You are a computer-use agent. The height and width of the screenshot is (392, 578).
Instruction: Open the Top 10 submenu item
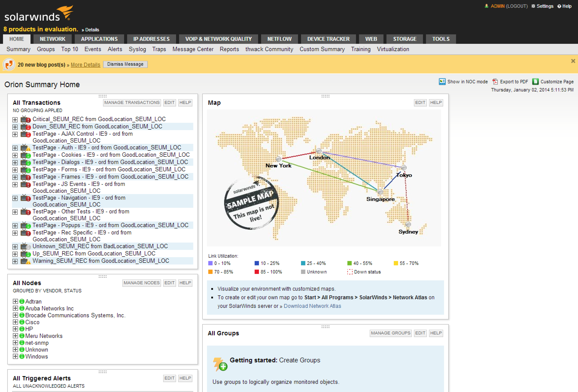69,49
